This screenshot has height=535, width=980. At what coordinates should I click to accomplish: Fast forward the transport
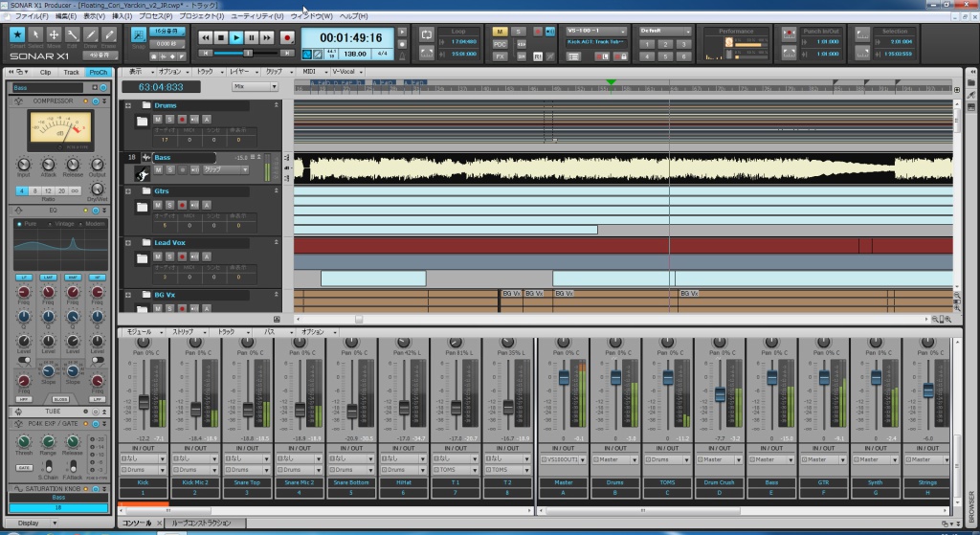click(x=267, y=38)
